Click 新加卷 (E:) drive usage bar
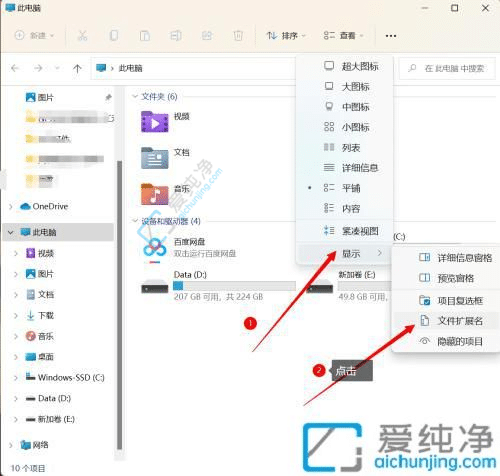Image resolution: width=500 pixels, height=476 pixels. [x=364, y=286]
